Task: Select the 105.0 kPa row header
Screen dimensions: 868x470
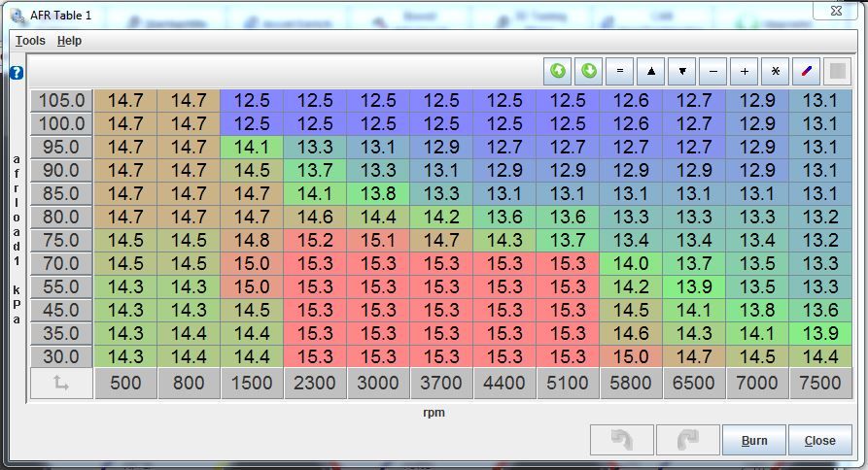Action: [x=61, y=100]
